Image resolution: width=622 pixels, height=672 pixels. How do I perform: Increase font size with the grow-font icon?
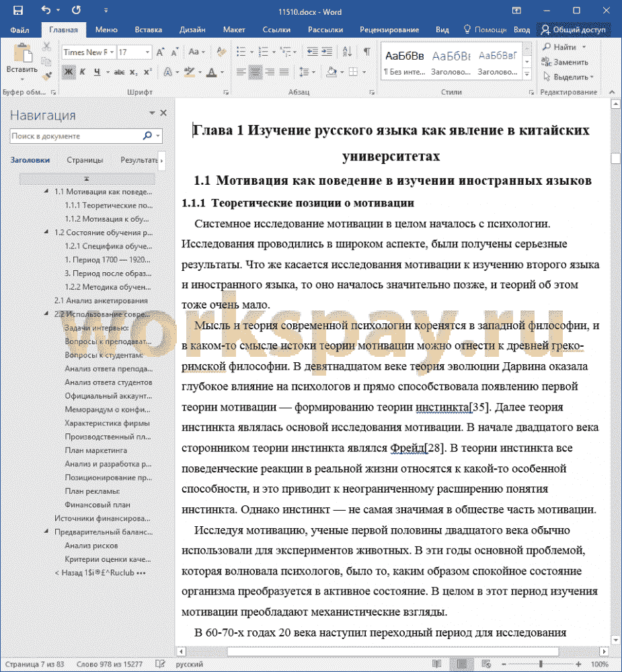pos(160,52)
